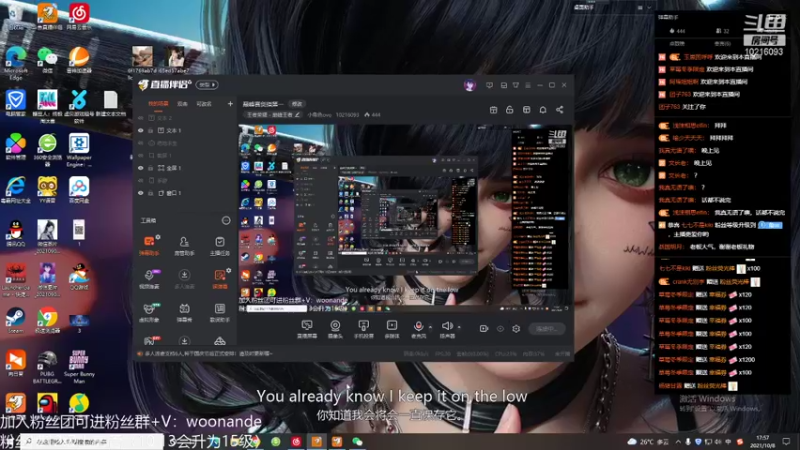Toggle lock on 窗口 1 source
800x450 pixels.
click(151, 193)
